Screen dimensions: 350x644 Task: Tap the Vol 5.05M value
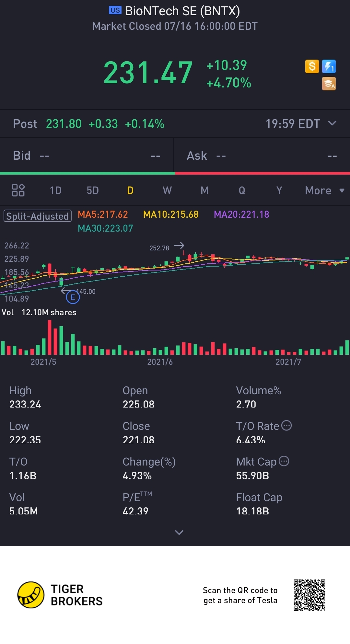click(x=23, y=511)
